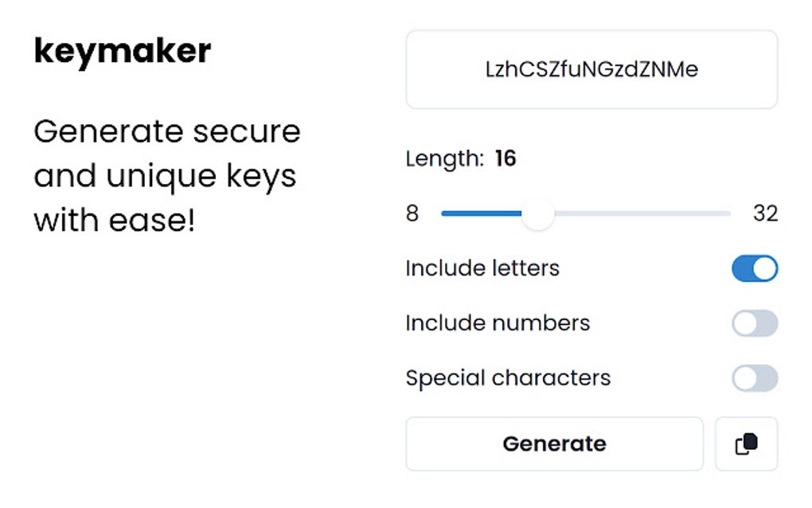
Task: Activate the Special characters switch
Action: pos(754,378)
